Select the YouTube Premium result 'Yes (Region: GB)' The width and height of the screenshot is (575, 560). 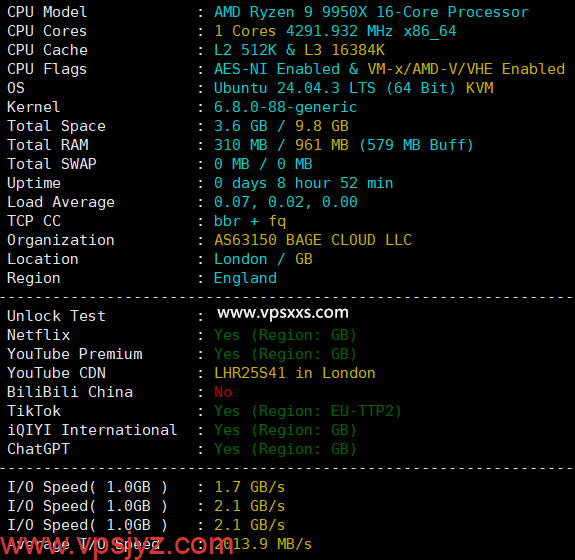(x=285, y=354)
